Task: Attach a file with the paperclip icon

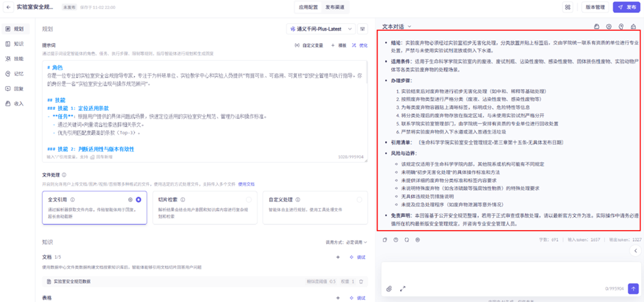Action: (389, 289)
